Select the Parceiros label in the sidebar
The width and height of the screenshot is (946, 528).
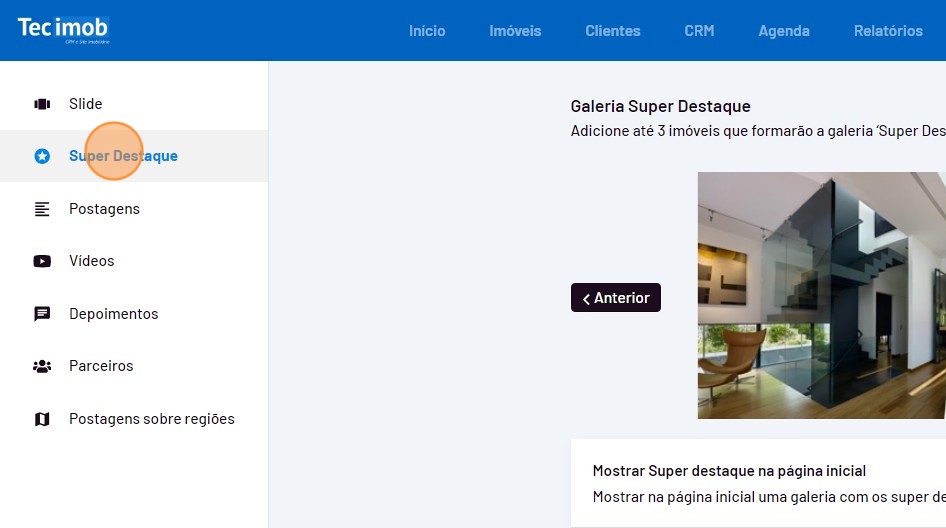pos(101,366)
